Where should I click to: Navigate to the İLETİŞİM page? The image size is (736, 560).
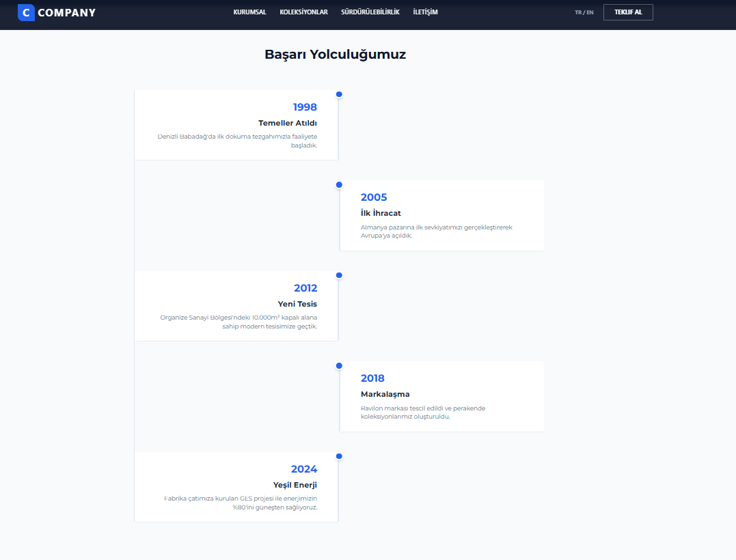[x=425, y=12]
